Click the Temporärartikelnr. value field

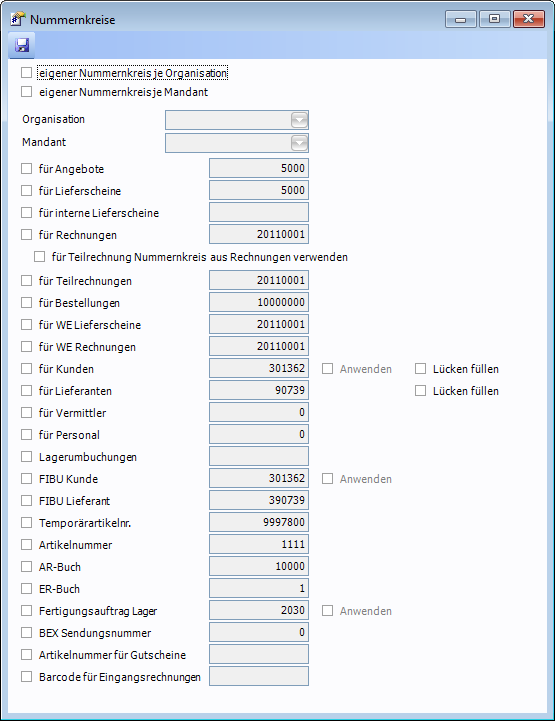[259, 522]
